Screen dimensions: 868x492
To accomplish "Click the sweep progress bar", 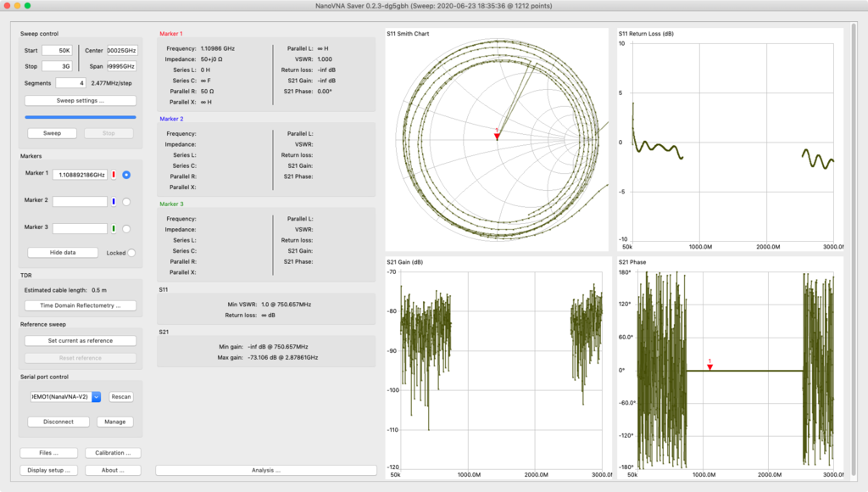I will [x=81, y=117].
